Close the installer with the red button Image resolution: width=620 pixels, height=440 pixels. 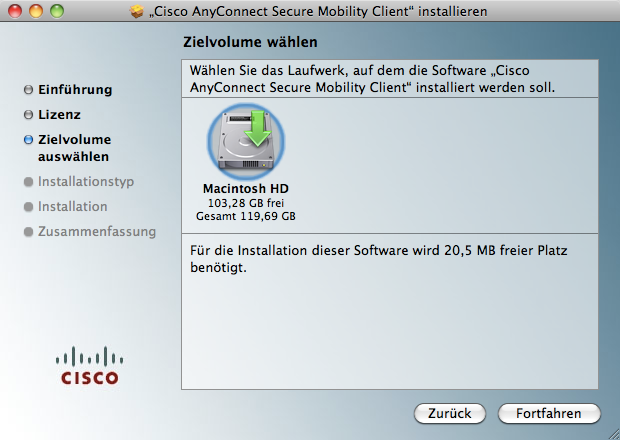(x=14, y=12)
